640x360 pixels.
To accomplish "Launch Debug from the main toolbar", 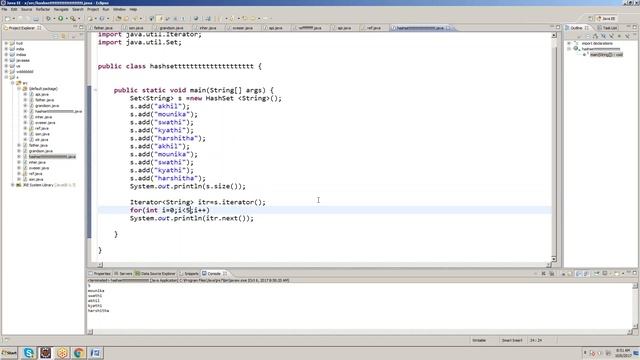I will pos(48,18).
